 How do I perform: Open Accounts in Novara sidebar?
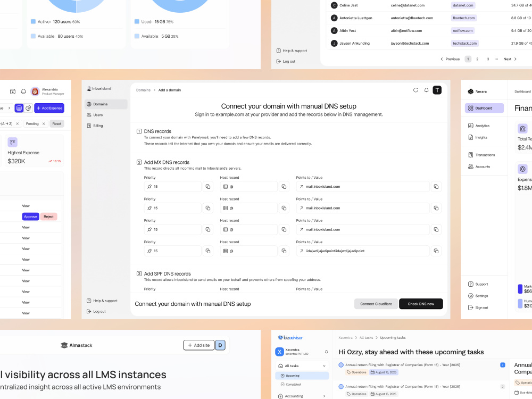click(479, 167)
